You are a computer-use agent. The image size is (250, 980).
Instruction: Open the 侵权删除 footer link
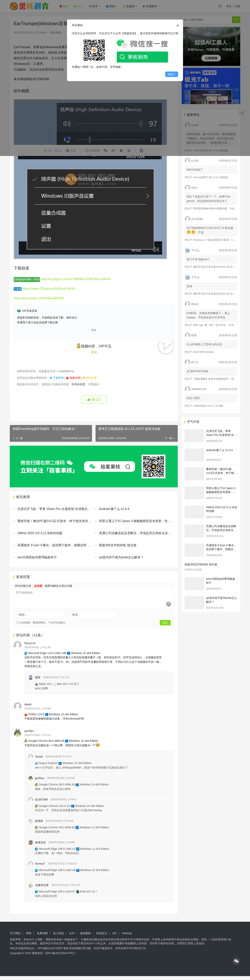(85, 933)
